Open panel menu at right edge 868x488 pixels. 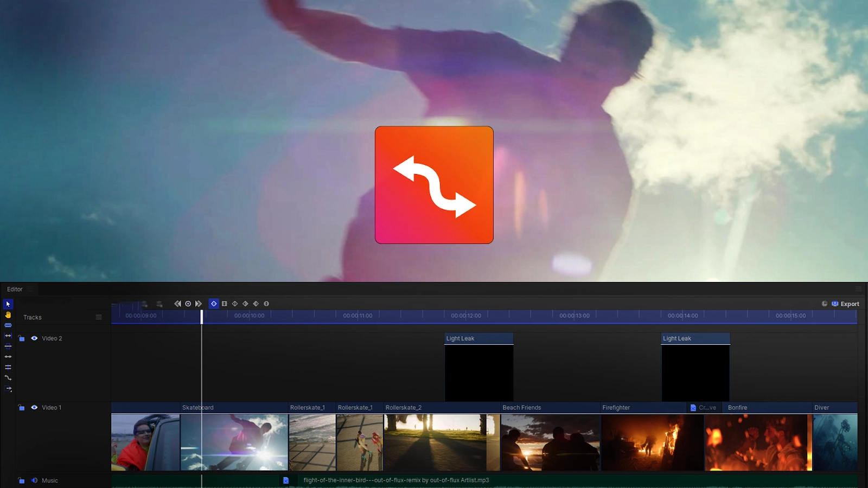(858, 289)
